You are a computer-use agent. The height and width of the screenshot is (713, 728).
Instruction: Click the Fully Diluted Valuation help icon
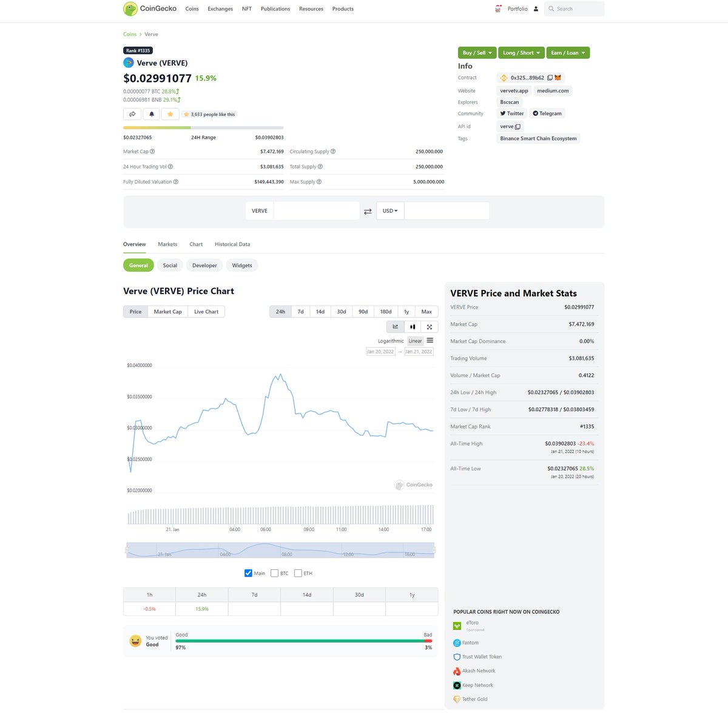click(176, 182)
